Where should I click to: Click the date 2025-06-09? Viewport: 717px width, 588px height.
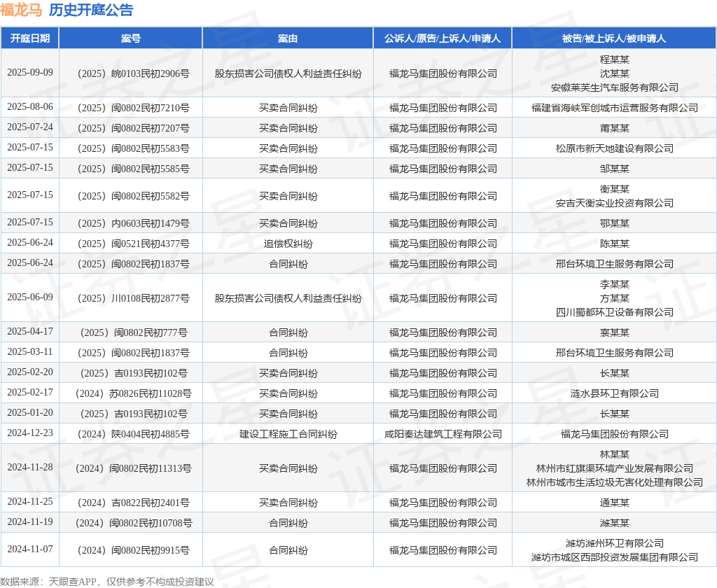pos(30,297)
